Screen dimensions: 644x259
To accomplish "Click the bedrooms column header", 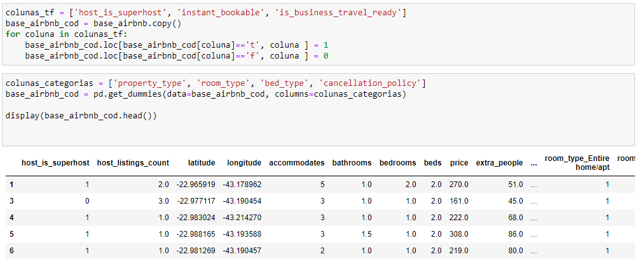I will [397, 163].
